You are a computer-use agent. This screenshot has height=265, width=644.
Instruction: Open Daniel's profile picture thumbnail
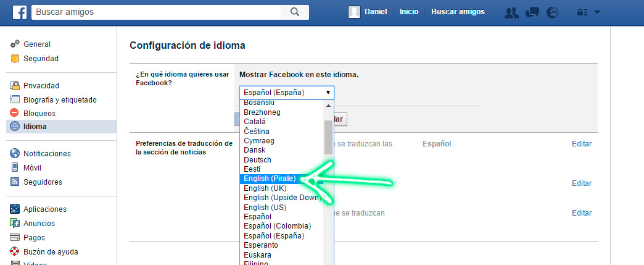tap(354, 12)
